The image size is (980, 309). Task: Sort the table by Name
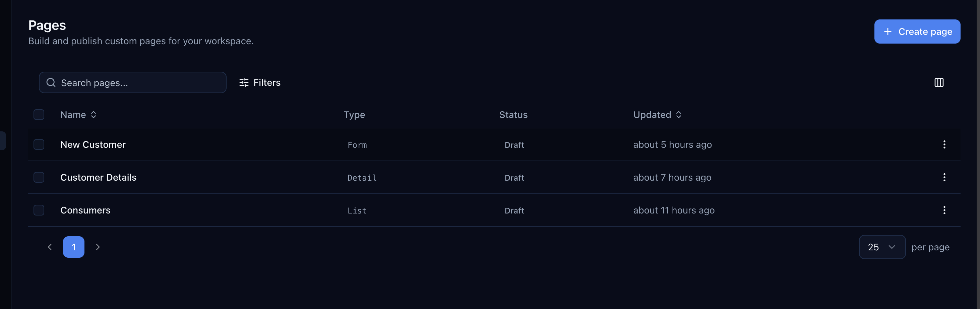pyautogui.click(x=78, y=115)
